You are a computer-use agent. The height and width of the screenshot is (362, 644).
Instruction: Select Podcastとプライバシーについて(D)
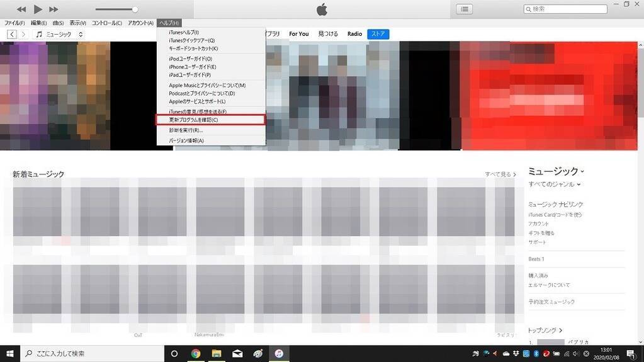(211, 93)
